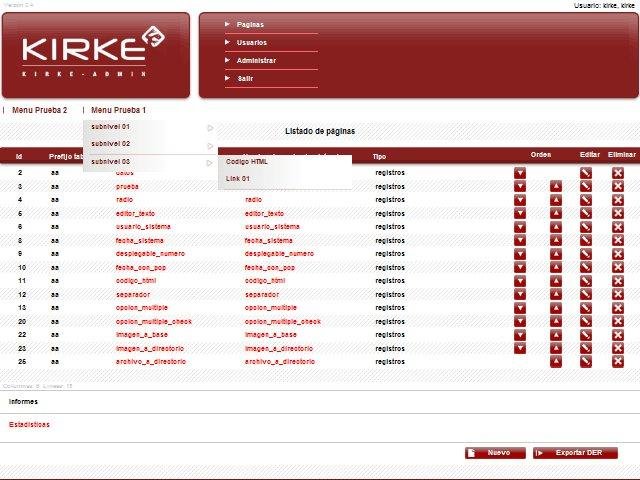Select subnivel 03 menu entry
The height and width of the screenshot is (480, 640).
[110, 162]
